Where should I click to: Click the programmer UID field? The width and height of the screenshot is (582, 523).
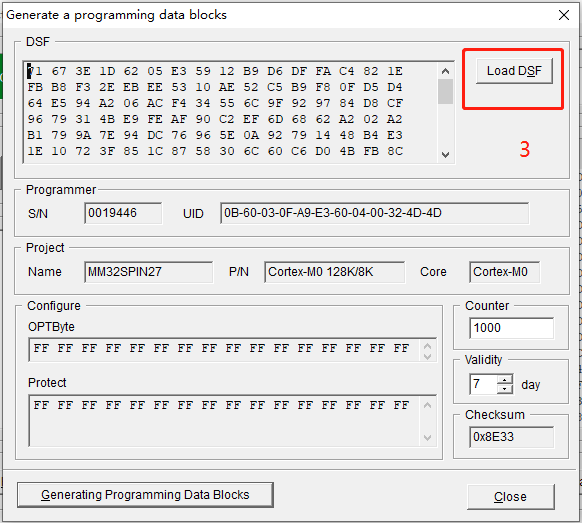click(x=375, y=213)
